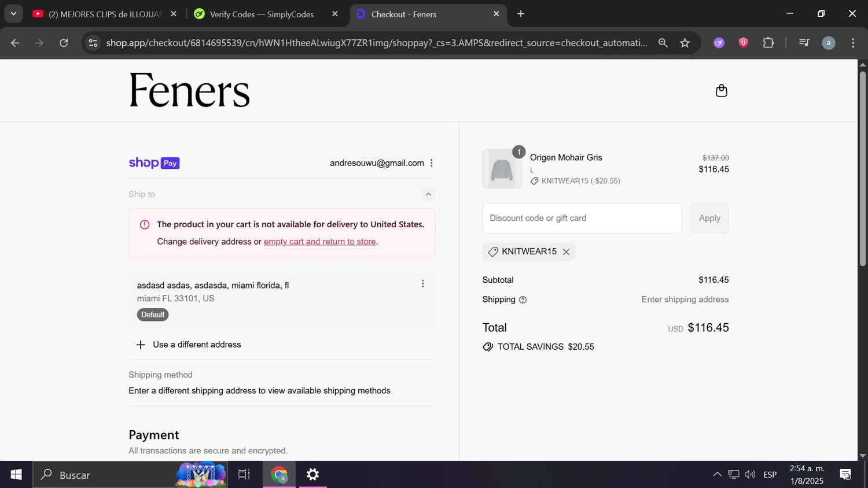Click the Origen Mohair Gris product name
The image size is (868, 488).
pyautogui.click(x=566, y=158)
